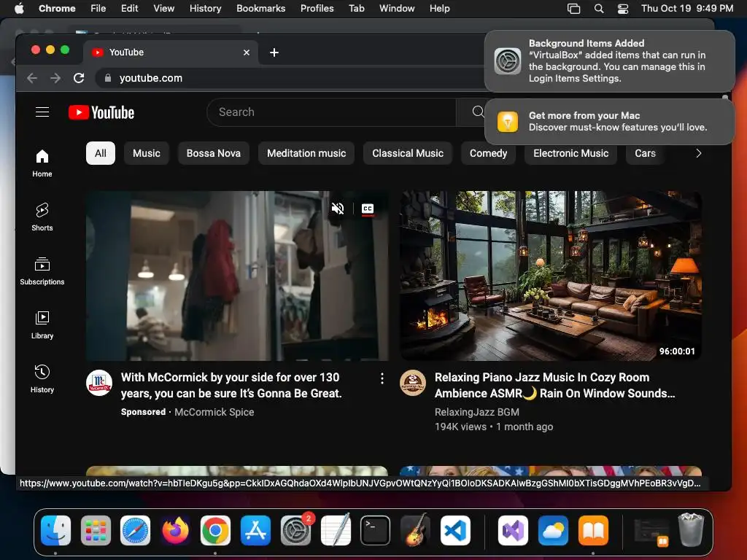Viewport: 747px width, 560px height.
Task: Open the YouTube hamburger guide menu
Action: click(x=42, y=112)
